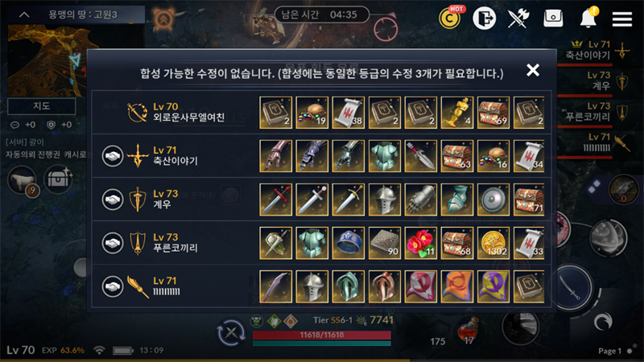Open the gold coin shop with HOT badge

(x=450, y=18)
